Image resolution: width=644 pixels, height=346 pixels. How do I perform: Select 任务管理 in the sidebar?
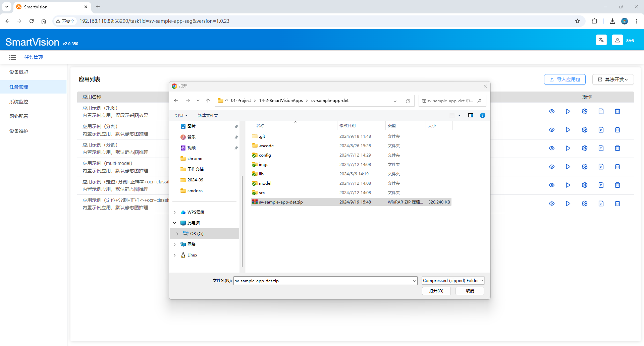point(34,87)
